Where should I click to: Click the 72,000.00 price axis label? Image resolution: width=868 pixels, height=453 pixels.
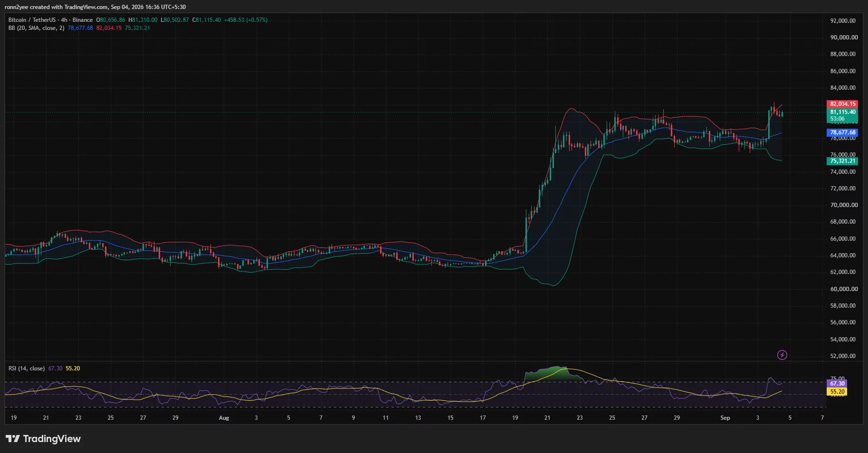pos(843,189)
